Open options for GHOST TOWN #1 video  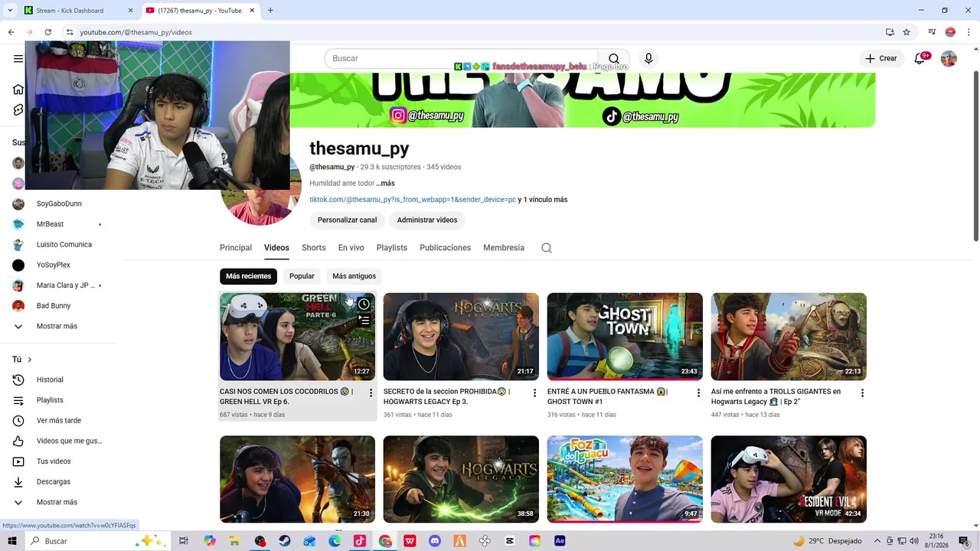[698, 393]
